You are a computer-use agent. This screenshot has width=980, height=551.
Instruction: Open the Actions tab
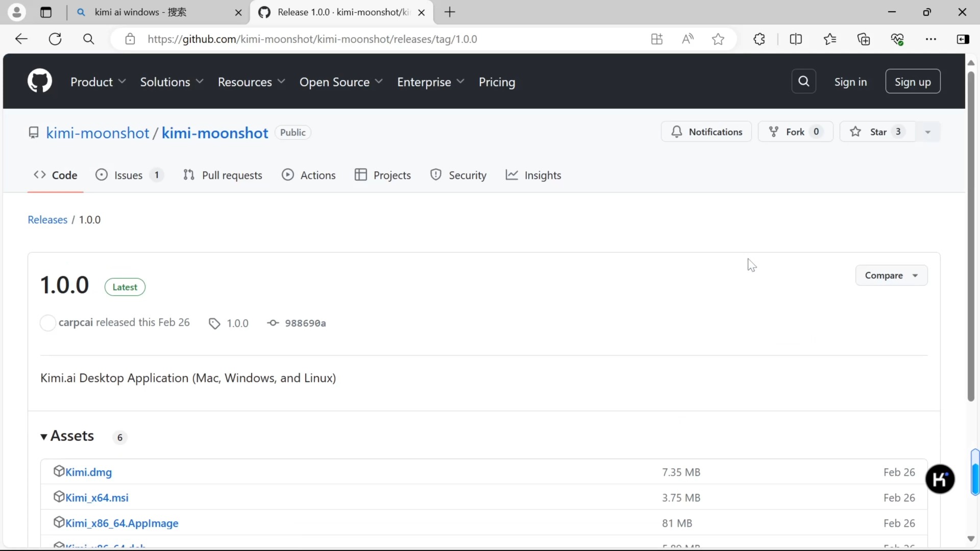pyautogui.click(x=308, y=175)
